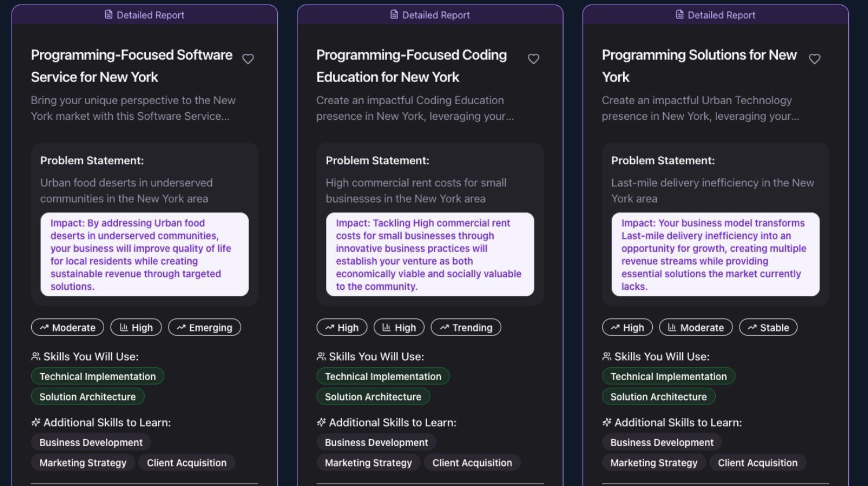
Task: Click the Emerging trend badge in first card
Action: [x=204, y=327]
